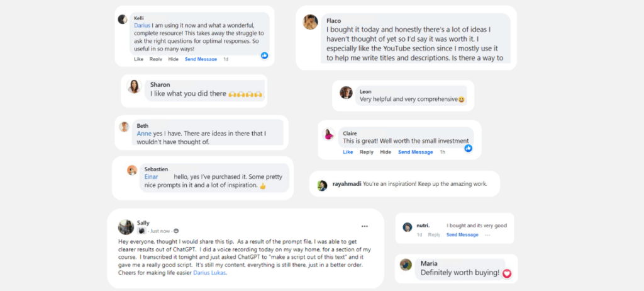Image resolution: width=644 pixels, height=291 pixels.
Task: Click the Anne mention in Beth's comment
Action: (144, 134)
